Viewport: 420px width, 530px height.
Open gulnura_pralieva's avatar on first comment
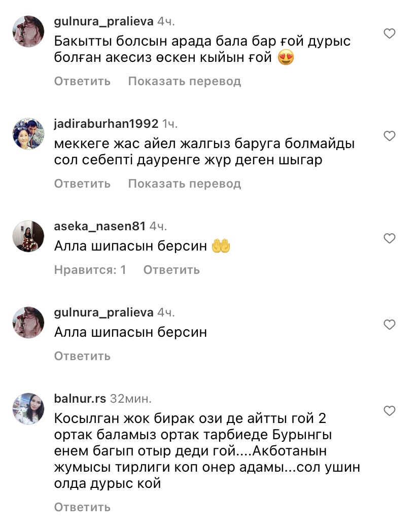28,31
